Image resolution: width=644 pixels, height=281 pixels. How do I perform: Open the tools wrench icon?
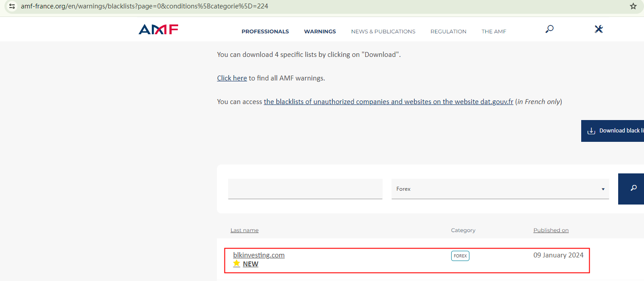[x=599, y=29]
